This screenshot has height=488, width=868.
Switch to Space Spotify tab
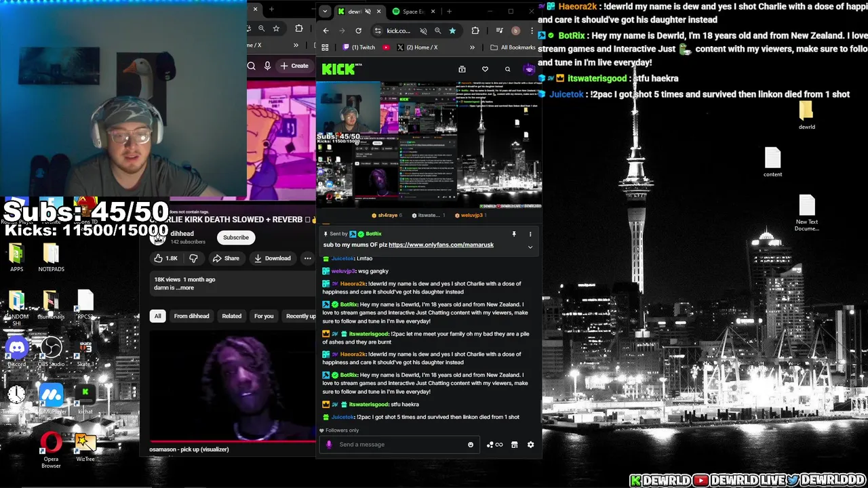point(414,12)
